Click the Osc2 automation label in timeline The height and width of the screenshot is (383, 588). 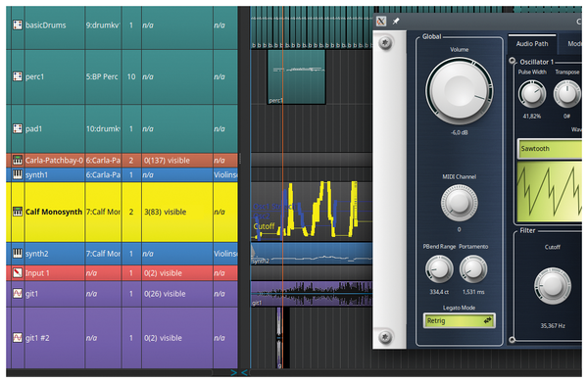[262, 216]
